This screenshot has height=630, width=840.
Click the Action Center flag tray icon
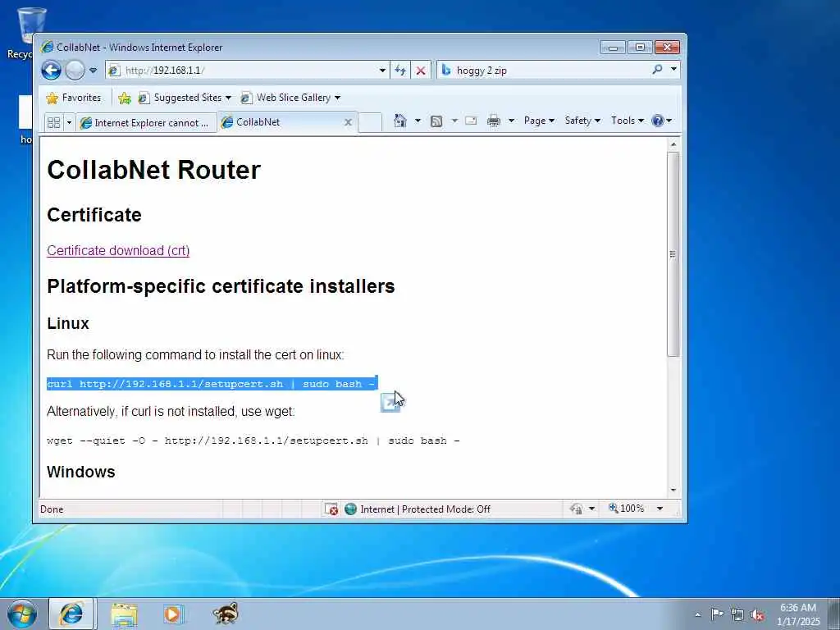tap(717, 614)
